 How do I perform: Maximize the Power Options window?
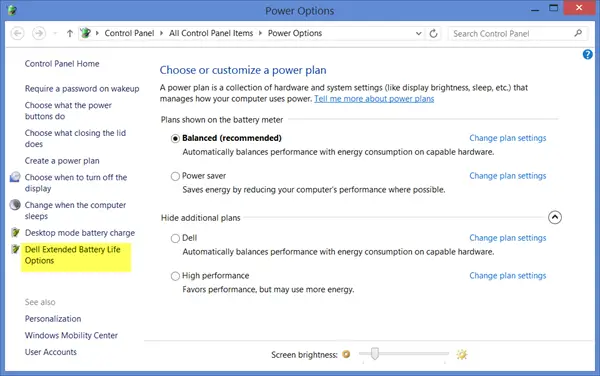(x=553, y=8)
